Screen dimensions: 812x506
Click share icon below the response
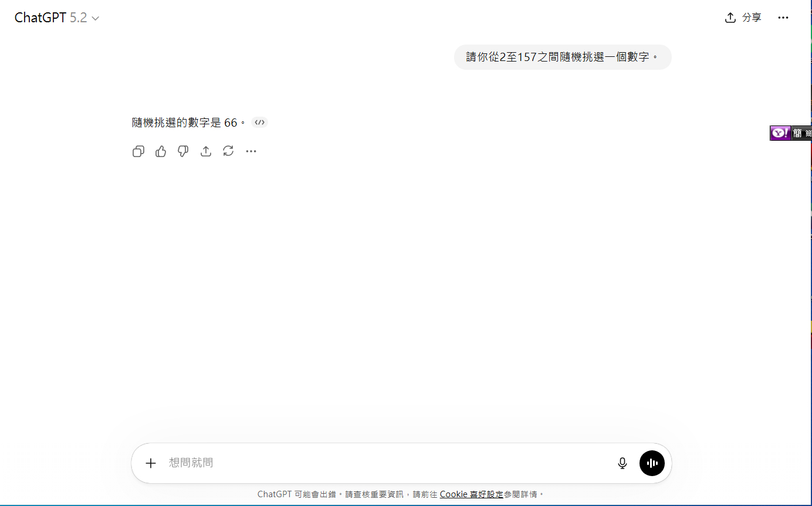click(206, 152)
